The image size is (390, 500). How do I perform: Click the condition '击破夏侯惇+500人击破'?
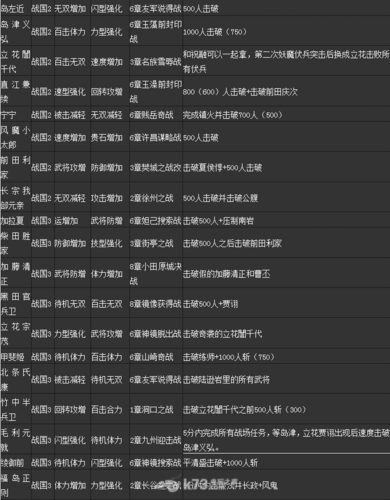click(222, 168)
